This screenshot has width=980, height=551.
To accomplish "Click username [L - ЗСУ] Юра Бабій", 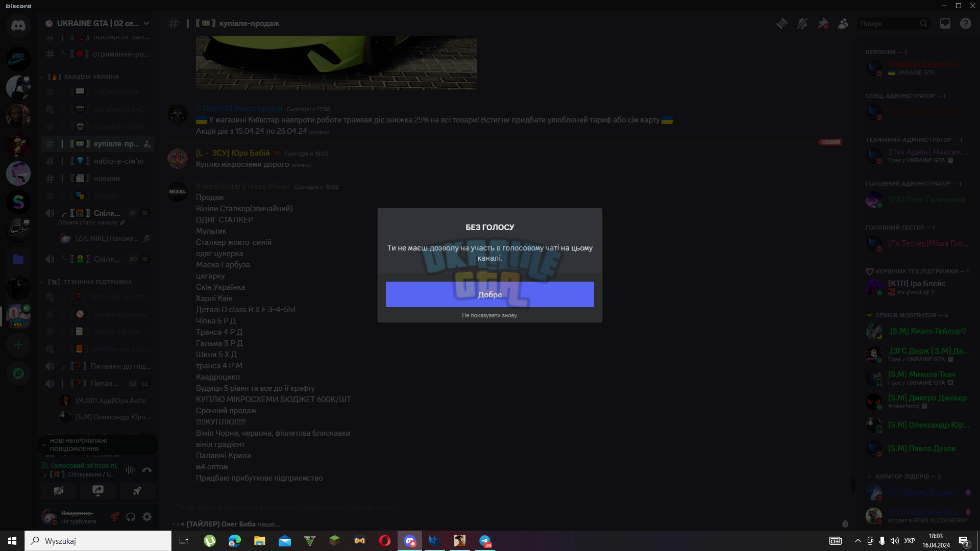I will 233,153.
